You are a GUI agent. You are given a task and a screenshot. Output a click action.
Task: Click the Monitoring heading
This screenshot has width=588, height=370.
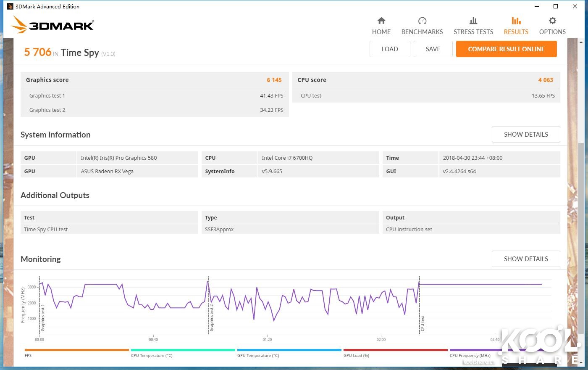pos(41,259)
